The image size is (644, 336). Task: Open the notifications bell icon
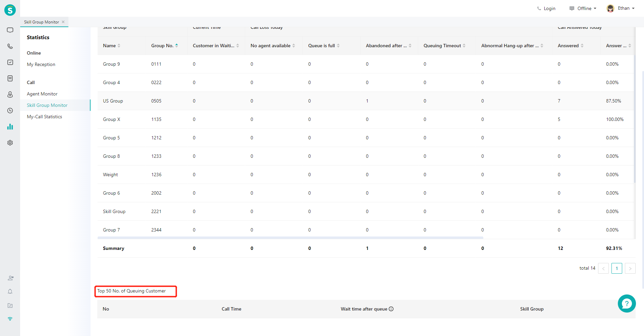(x=10, y=291)
